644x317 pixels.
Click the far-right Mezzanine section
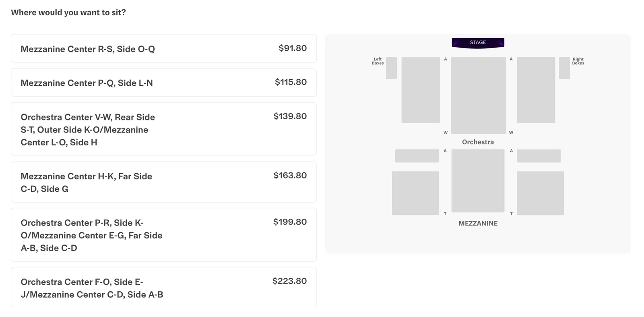[541, 193]
